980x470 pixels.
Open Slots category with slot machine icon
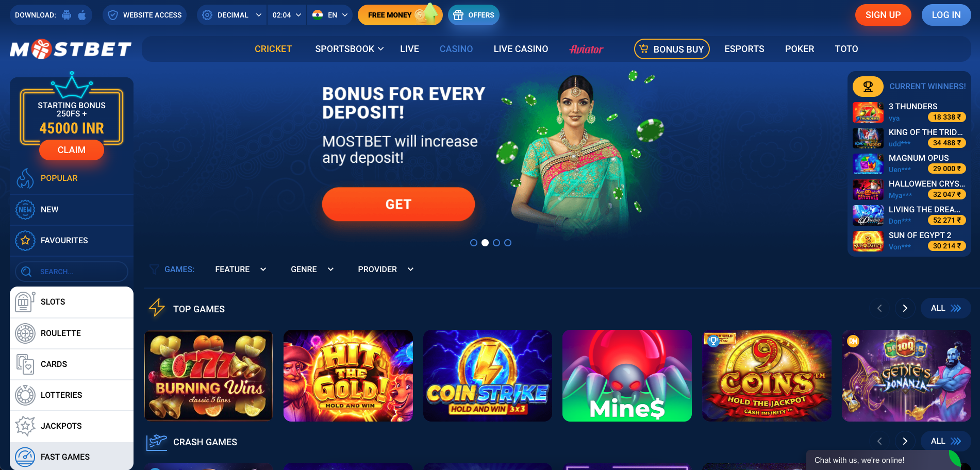(72, 302)
